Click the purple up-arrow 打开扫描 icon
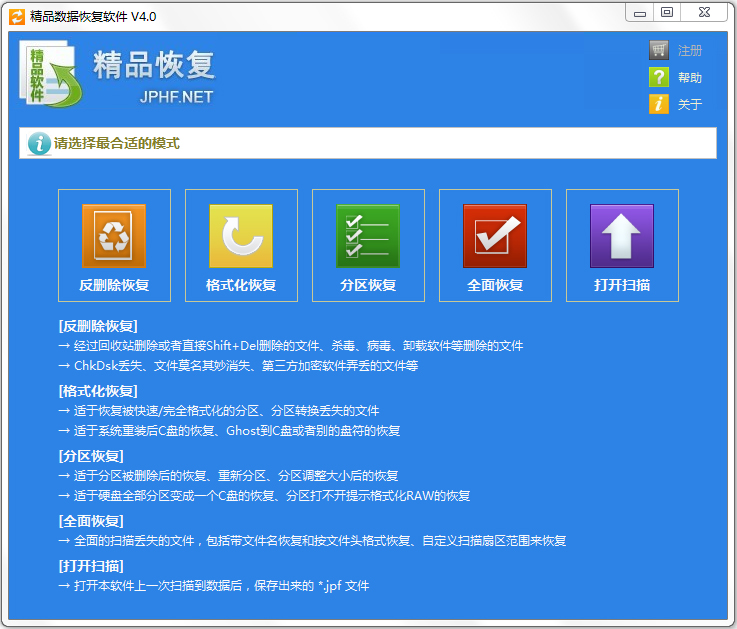Viewport: 737px width, 629px height. tap(622, 236)
